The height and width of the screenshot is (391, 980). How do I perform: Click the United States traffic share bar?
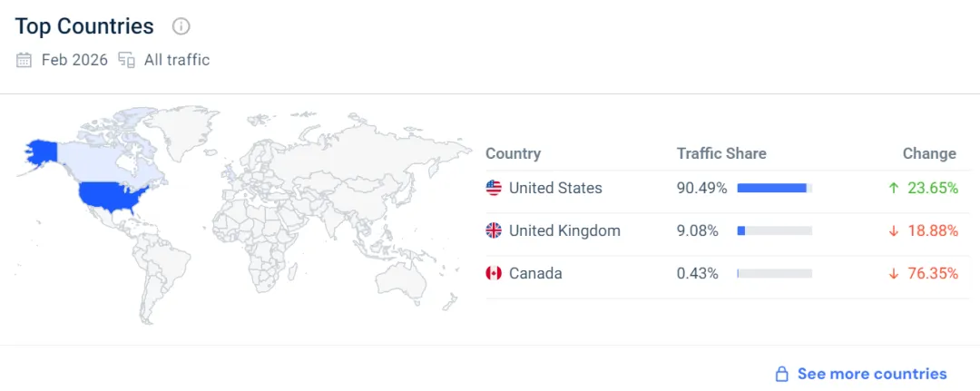point(774,188)
